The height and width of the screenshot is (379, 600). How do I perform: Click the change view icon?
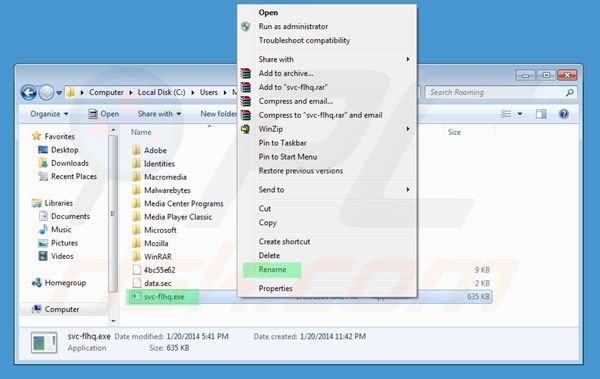click(x=506, y=114)
